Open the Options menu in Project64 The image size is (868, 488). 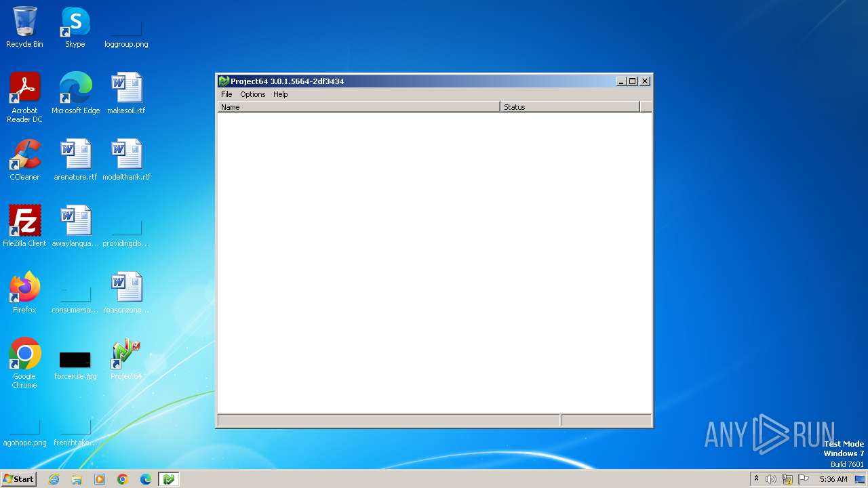click(252, 94)
